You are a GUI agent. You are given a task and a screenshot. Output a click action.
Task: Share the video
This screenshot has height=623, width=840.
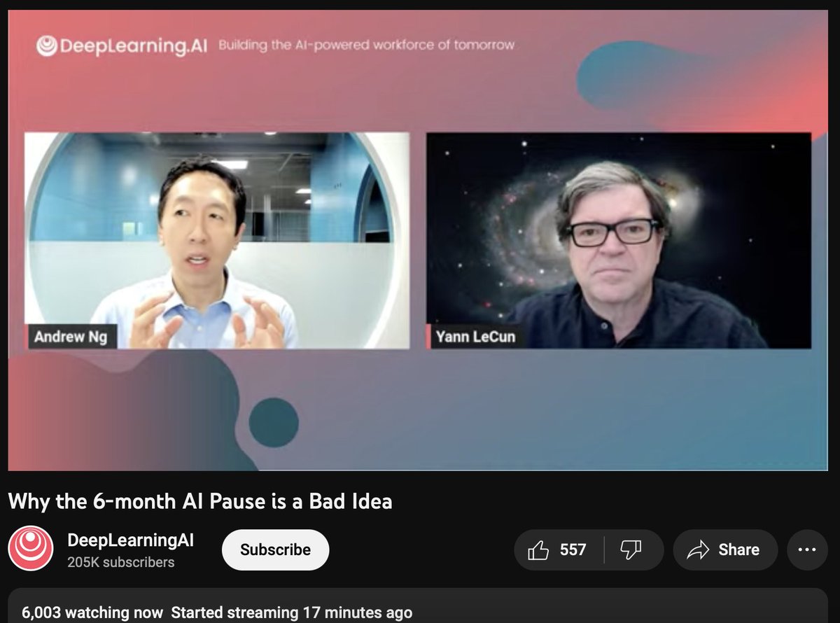coord(725,549)
